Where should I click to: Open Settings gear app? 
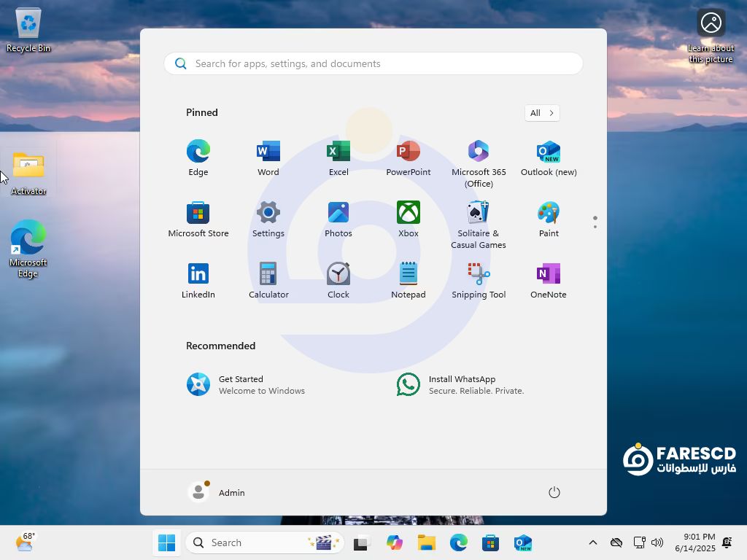pos(268,219)
